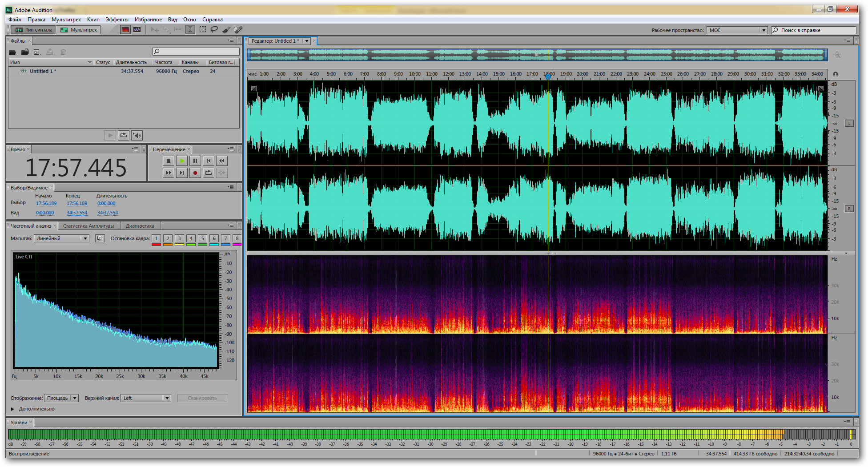Toggle the left channel L button

(x=849, y=123)
